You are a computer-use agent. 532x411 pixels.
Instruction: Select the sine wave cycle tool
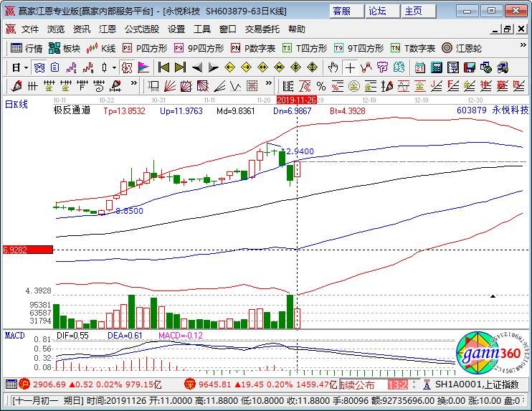point(404,86)
